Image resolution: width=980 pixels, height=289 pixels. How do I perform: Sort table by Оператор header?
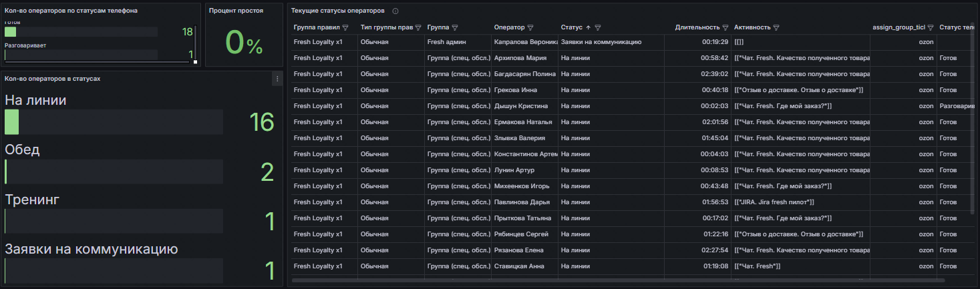tap(509, 28)
